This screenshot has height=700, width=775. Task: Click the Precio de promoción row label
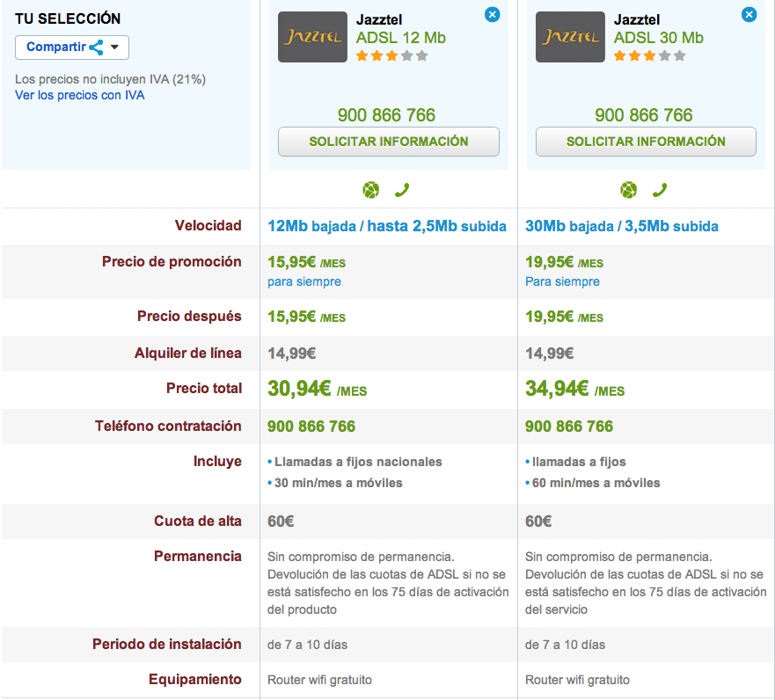[x=172, y=262]
